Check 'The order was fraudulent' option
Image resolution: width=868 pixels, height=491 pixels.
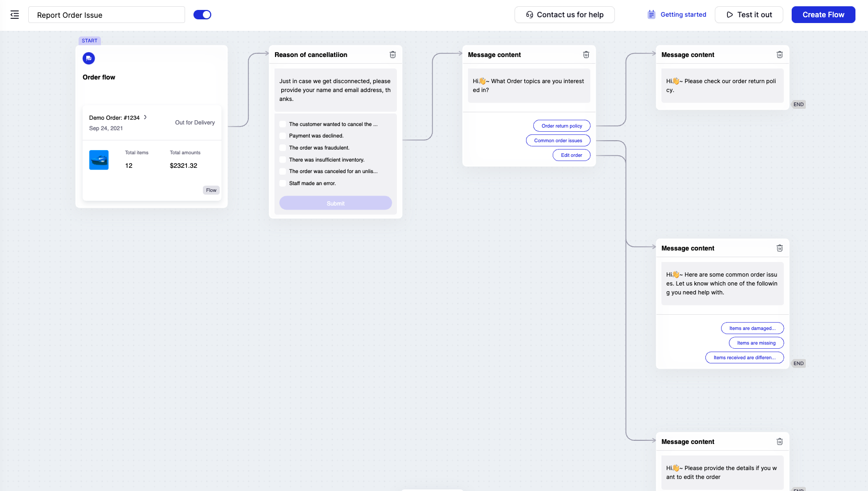(283, 148)
